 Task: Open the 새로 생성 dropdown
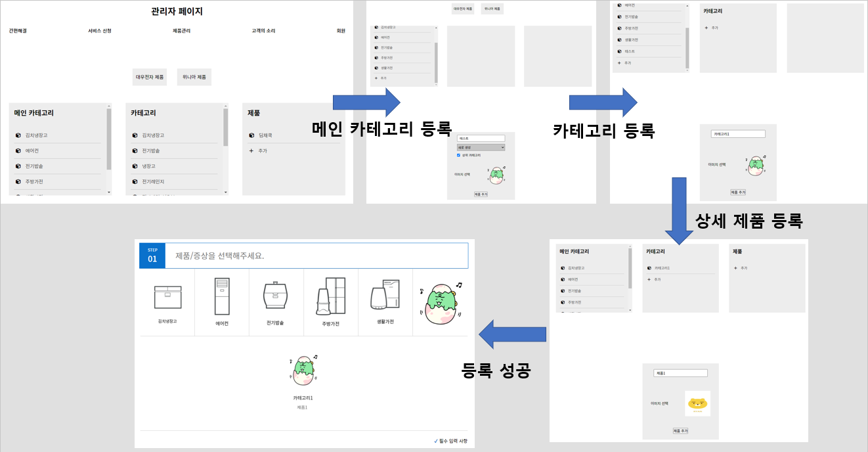point(481,147)
